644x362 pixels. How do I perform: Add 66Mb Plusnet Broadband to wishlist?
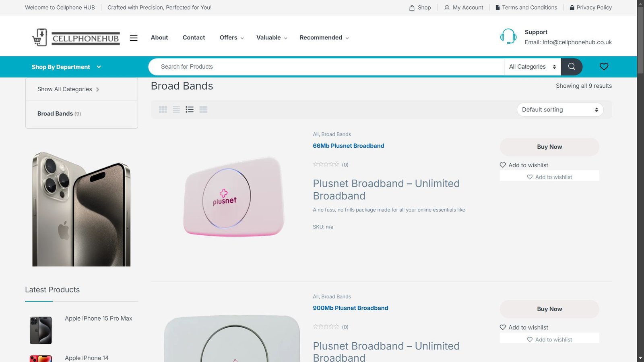point(524,165)
